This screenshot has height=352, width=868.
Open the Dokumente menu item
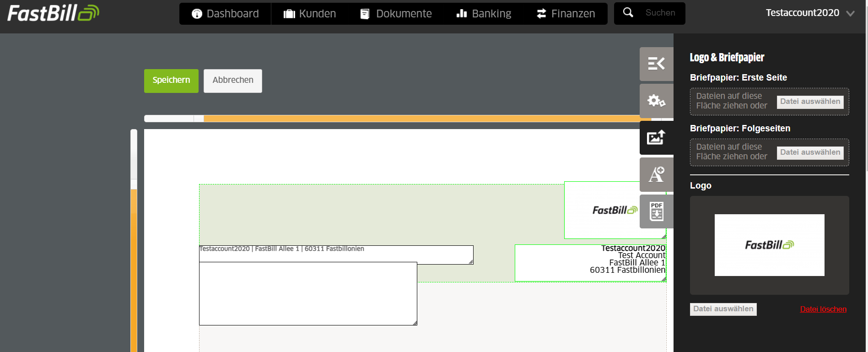point(396,14)
